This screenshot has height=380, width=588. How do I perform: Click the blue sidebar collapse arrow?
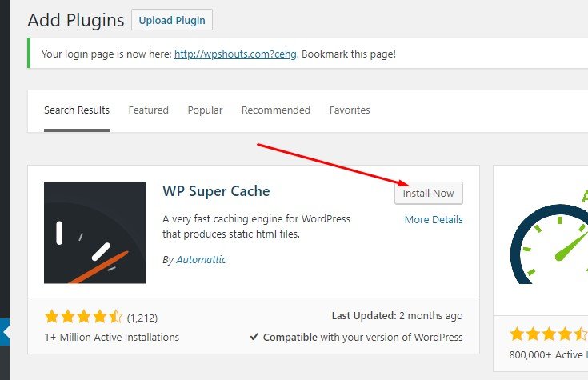pyautogui.click(x=4, y=330)
